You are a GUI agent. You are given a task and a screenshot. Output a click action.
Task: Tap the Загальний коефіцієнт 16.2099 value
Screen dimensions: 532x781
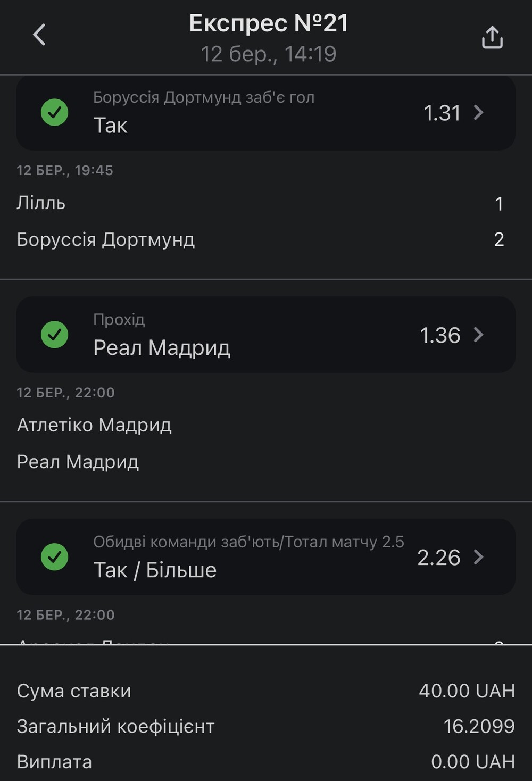click(479, 726)
